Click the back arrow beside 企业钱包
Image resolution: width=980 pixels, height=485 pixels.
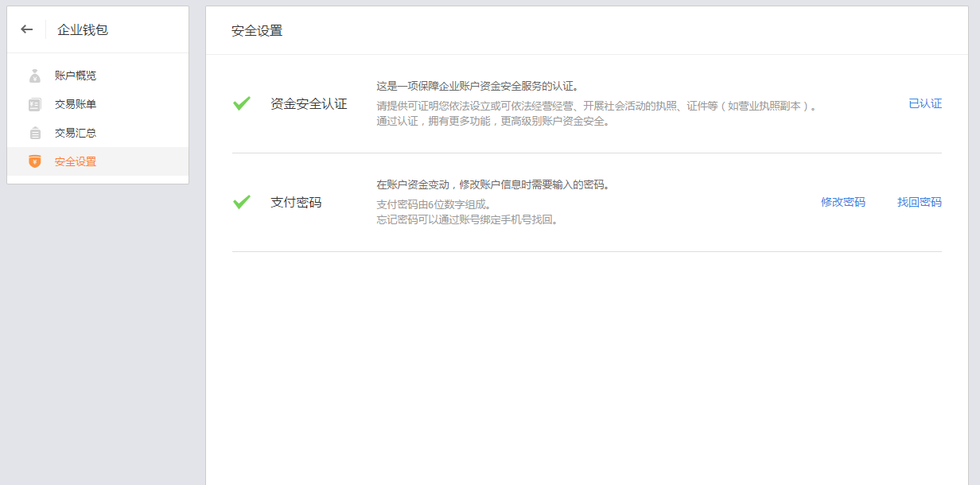tap(27, 29)
